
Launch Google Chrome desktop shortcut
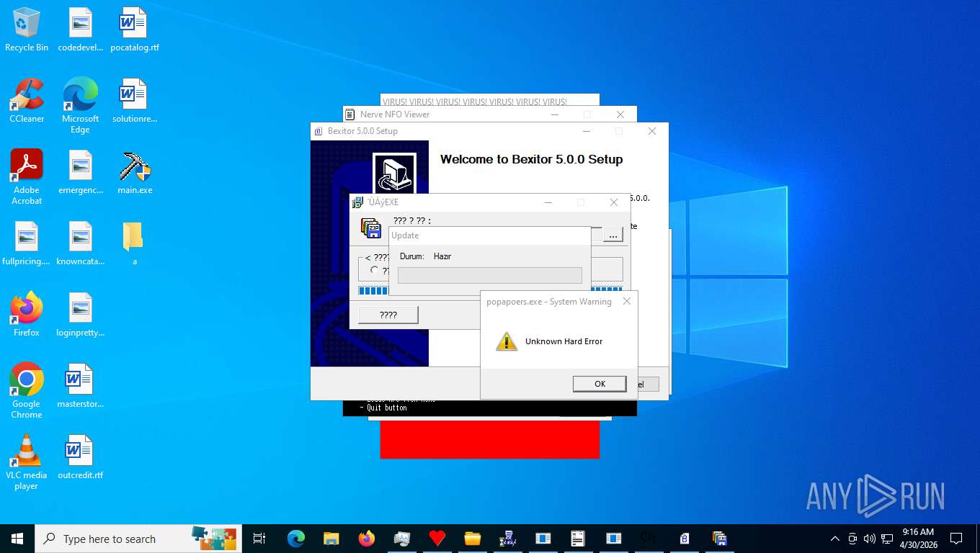click(x=27, y=390)
